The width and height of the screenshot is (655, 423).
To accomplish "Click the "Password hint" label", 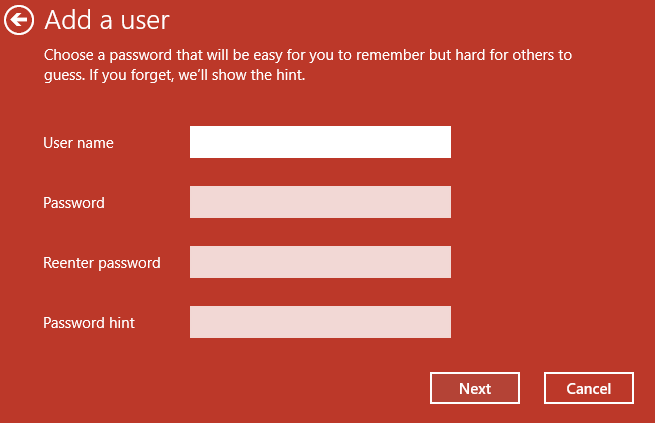I will 89,323.
